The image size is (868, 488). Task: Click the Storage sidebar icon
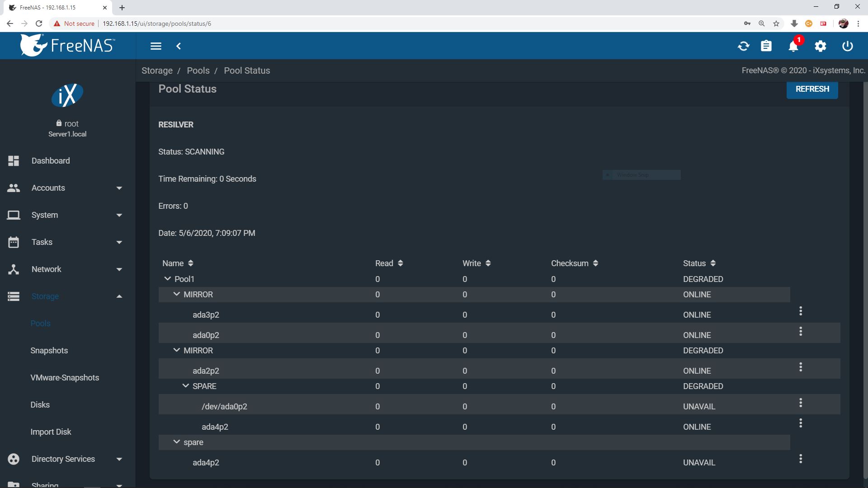point(14,296)
